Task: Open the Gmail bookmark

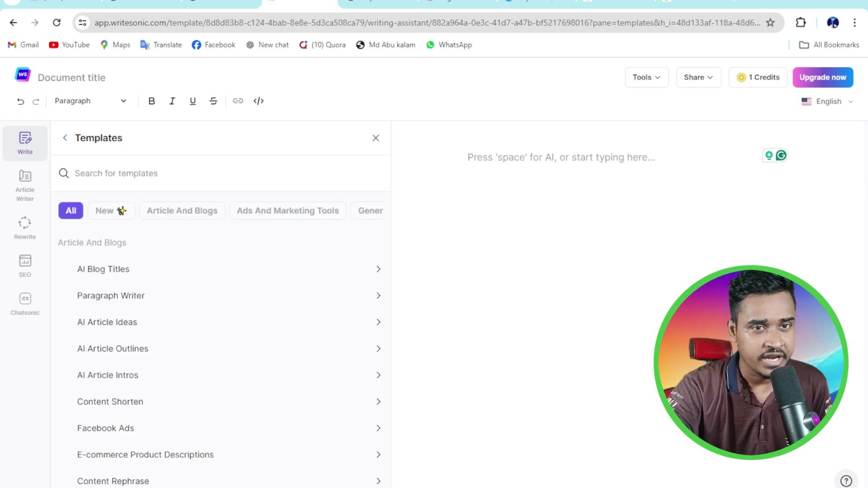Action: coord(24,45)
